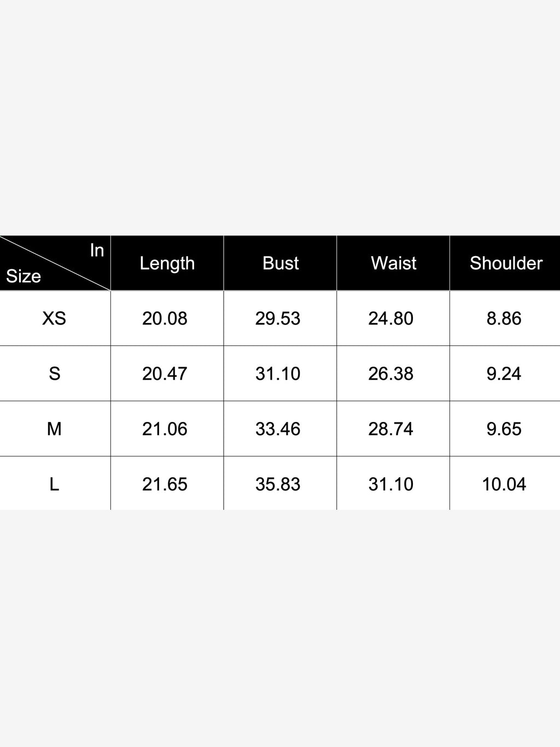Select the Shoulder column header
The width and height of the screenshot is (560, 747).
pos(506,263)
